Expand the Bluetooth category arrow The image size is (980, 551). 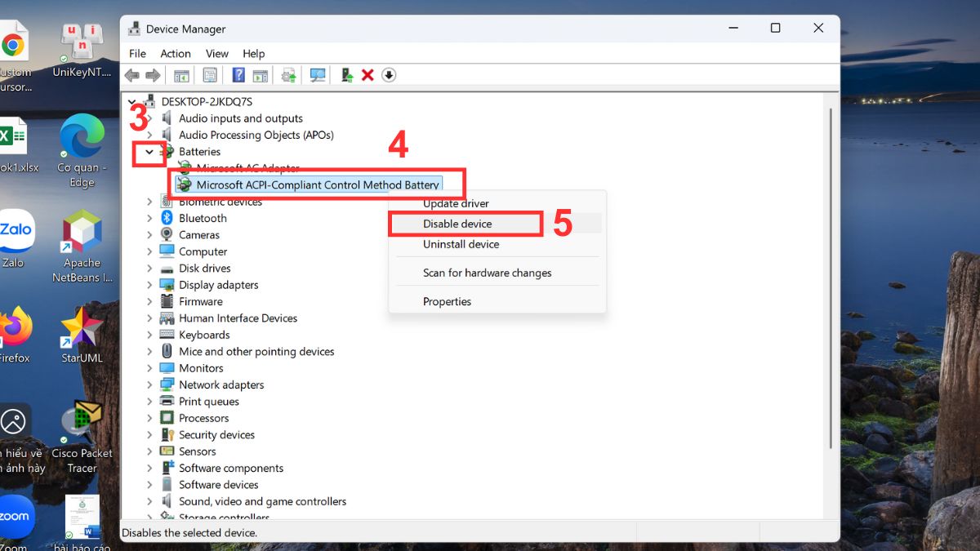coord(149,218)
